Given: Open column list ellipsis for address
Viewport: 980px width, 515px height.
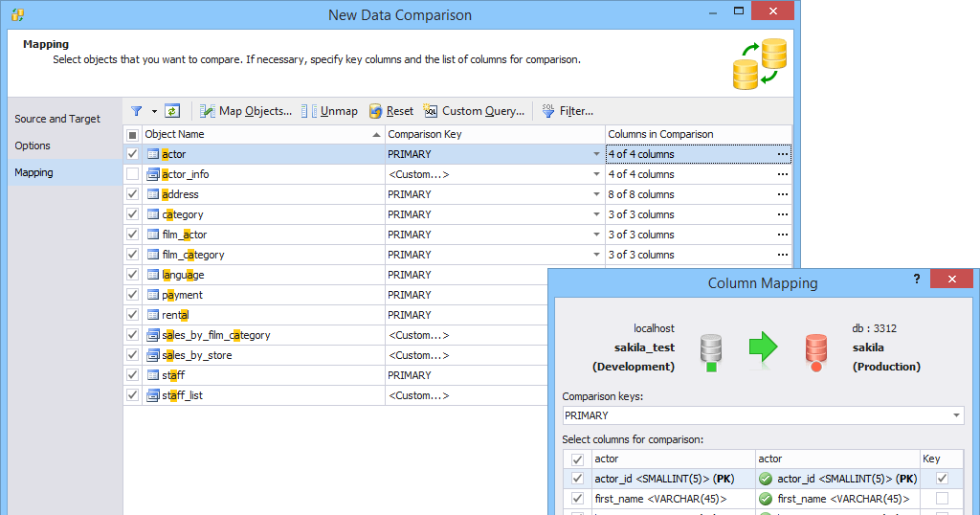Looking at the screenshot, I should (783, 194).
